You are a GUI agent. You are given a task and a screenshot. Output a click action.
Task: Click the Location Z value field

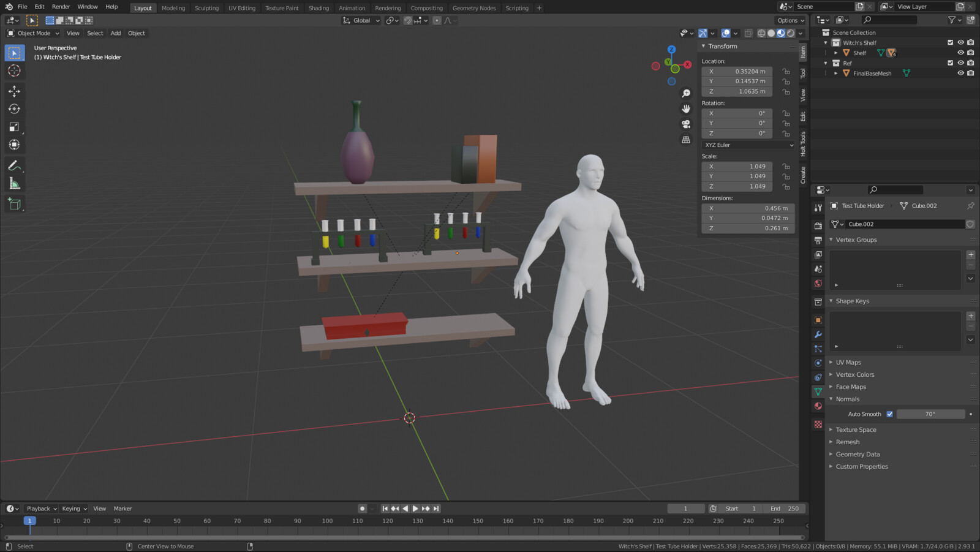coord(737,91)
